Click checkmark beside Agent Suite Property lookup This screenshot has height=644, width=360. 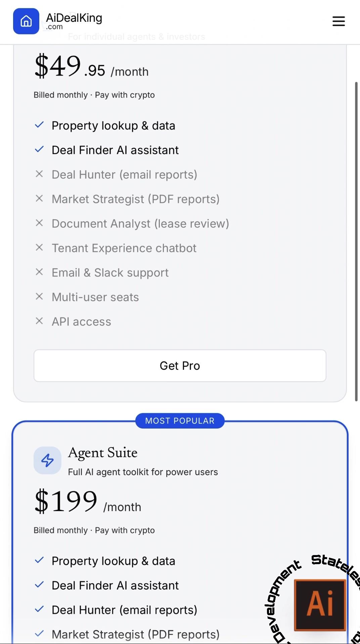point(39,560)
